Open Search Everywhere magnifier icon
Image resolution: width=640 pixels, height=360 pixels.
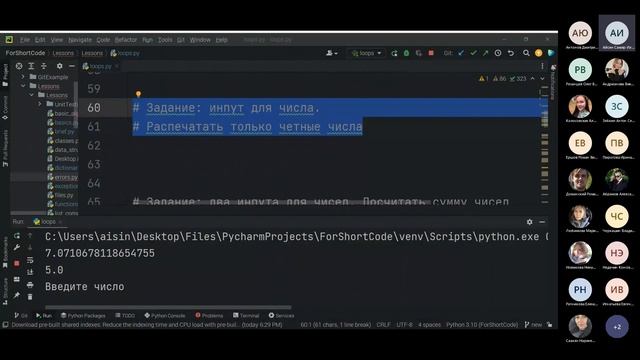click(x=527, y=53)
